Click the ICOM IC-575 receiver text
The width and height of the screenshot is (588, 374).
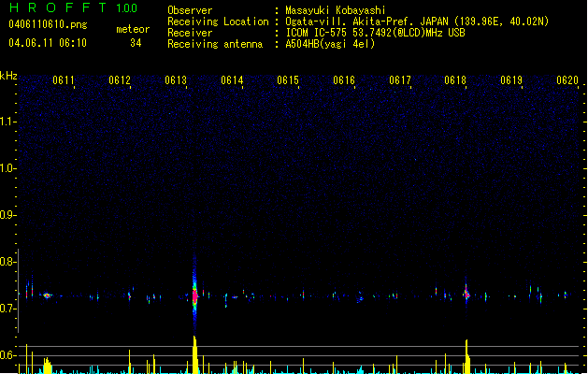(x=376, y=33)
